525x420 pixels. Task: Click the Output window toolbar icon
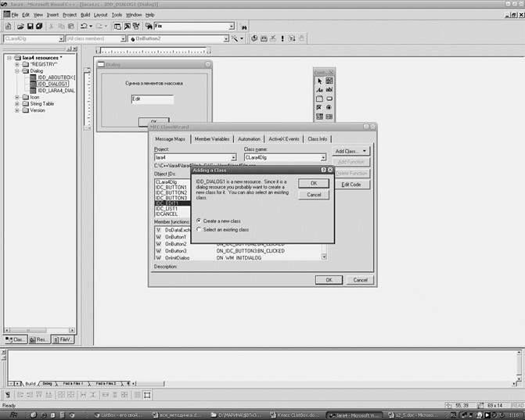tap(128, 26)
